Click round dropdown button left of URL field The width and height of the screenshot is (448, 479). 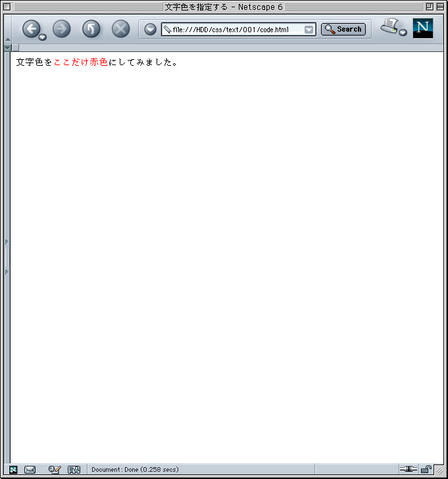coord(150,29)
